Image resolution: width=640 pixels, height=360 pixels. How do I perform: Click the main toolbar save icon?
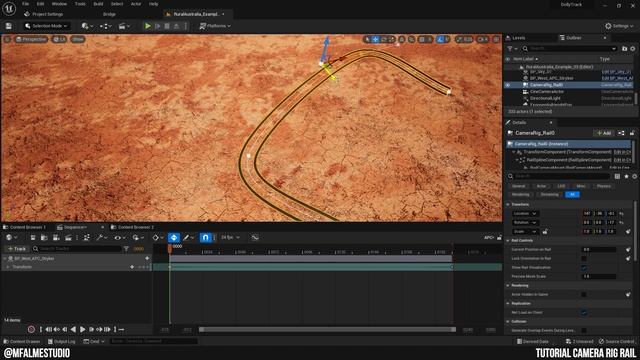(x=9, y=26)
